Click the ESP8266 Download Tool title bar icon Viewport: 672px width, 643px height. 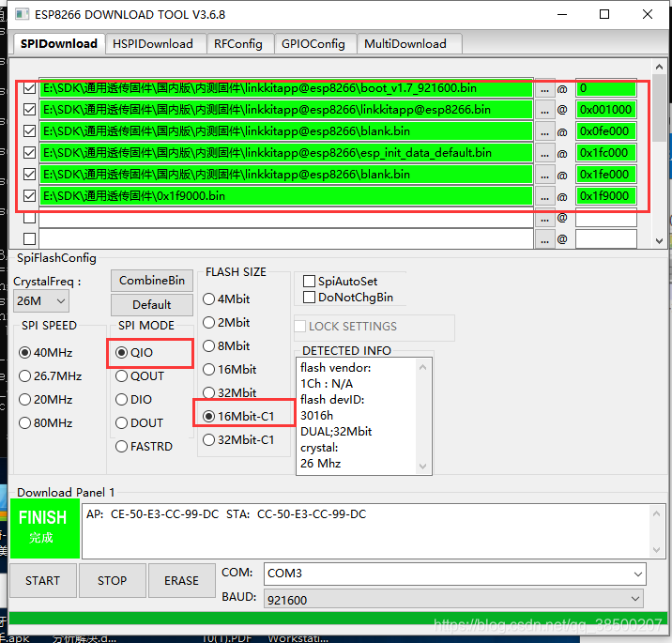[x=23, y=14]
